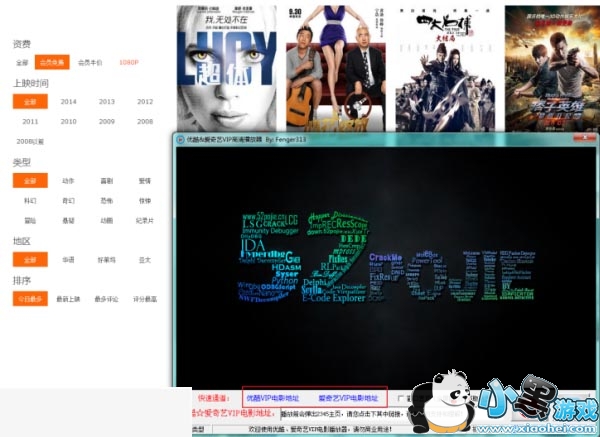This screenshot has height=437, width=600.
Task: Filter movies by year 2010
Action: (x=68, y=121)
